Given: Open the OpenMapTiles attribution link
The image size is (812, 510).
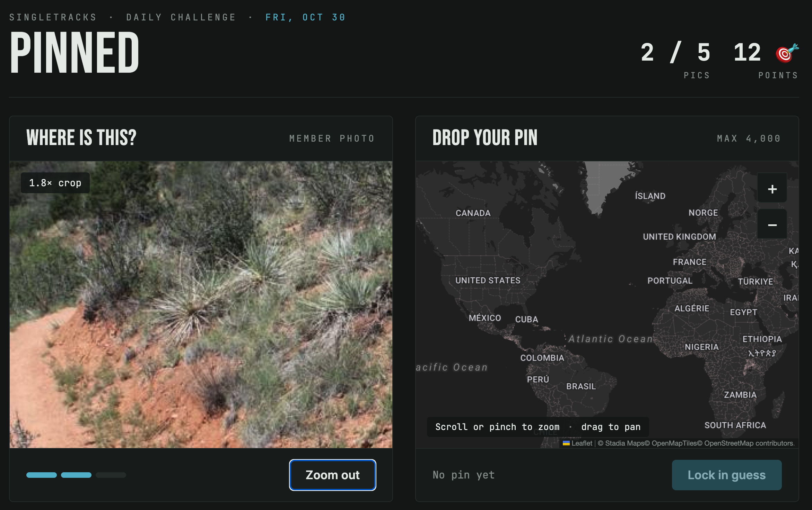Looking at the screenshot, I should pyautogui.click(x=674, y=443).
